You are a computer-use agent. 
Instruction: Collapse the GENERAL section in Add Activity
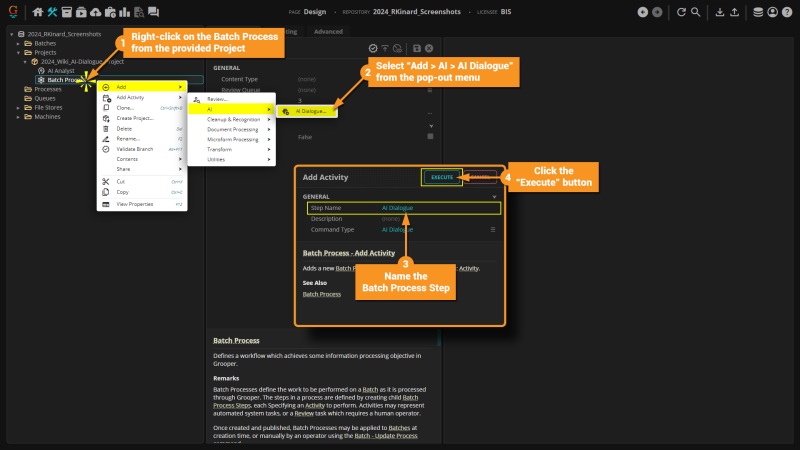point(494,196)
